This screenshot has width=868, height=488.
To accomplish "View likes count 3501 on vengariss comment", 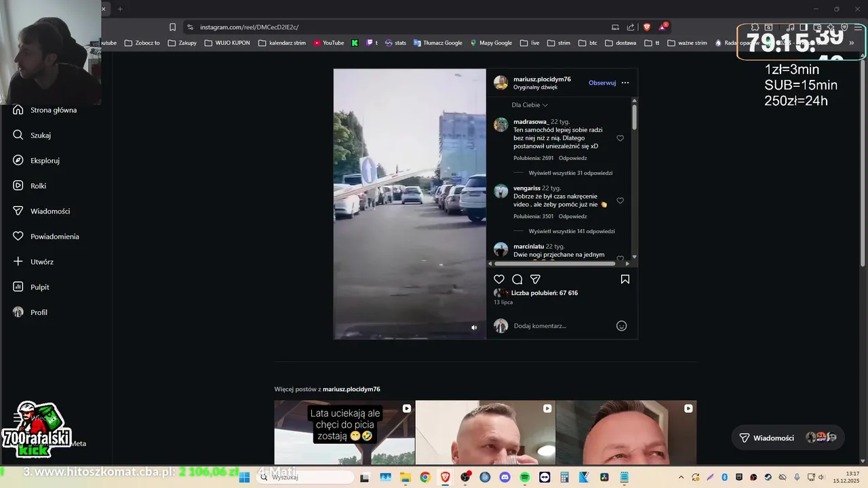I will [534, 216].
